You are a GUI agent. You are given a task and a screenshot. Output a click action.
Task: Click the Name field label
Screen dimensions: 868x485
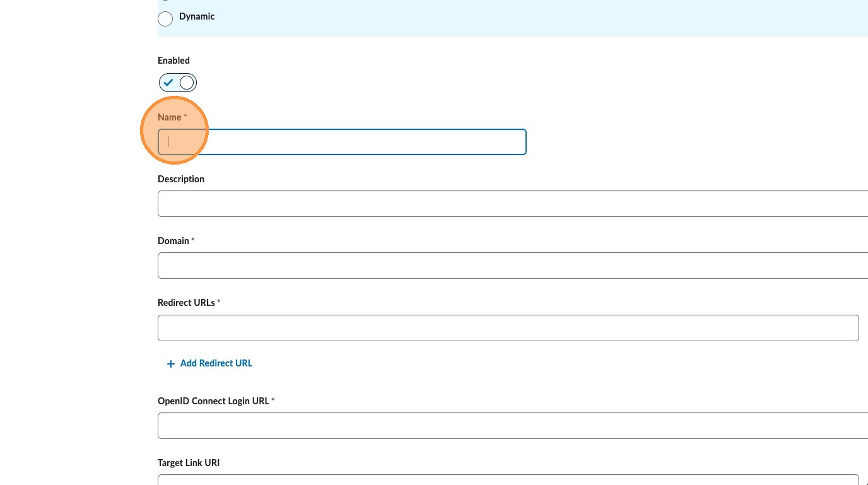pos(169,117)
